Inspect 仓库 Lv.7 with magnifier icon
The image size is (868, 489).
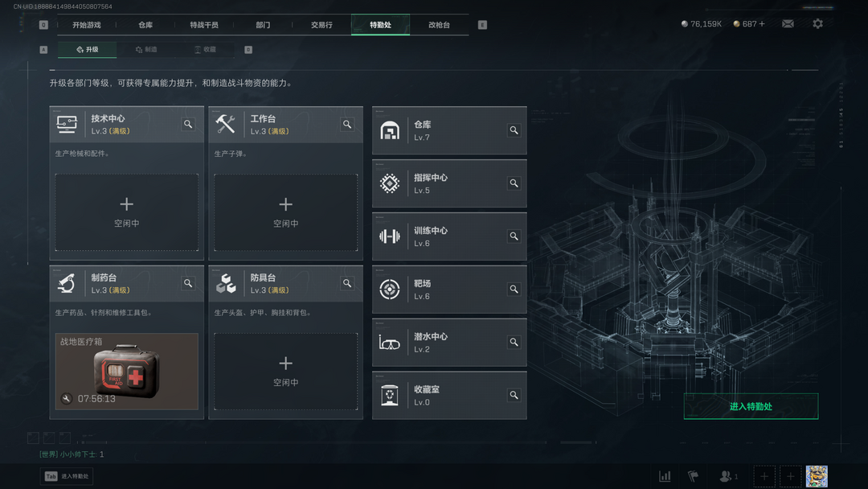click(x=514, y=130)
